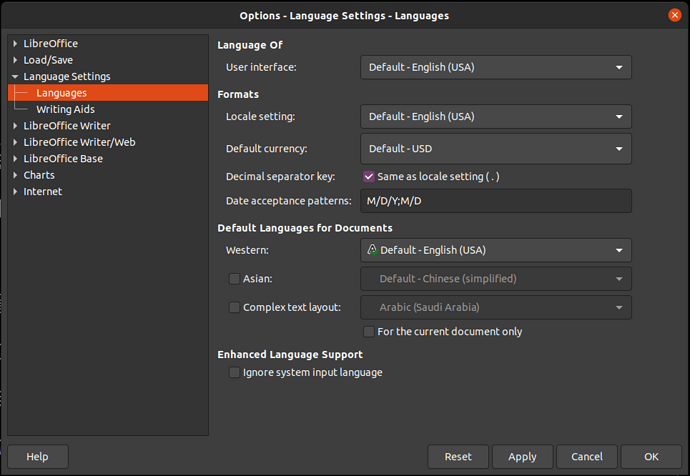
Task: Open the Western language dropdown
Action: (496, 250)
